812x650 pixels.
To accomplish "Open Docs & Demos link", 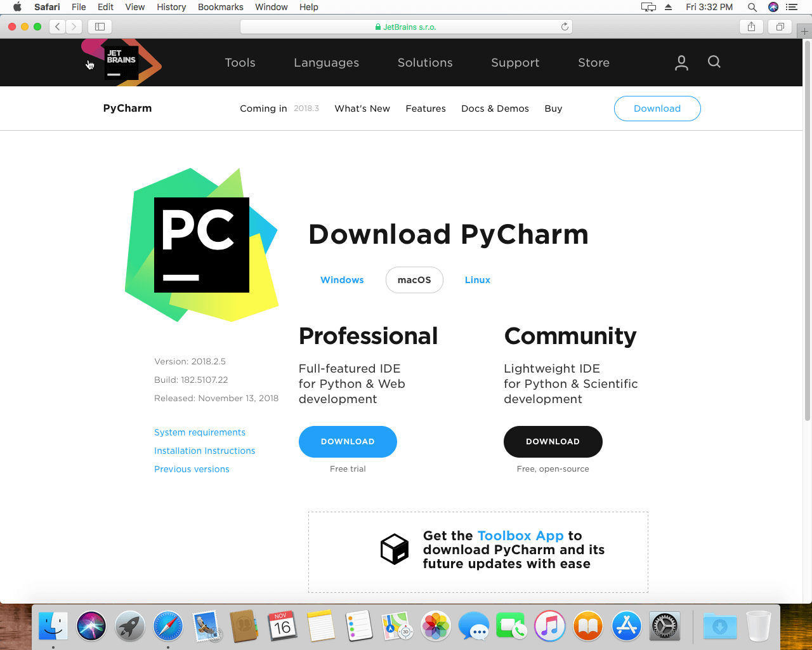I will [495, 109].
